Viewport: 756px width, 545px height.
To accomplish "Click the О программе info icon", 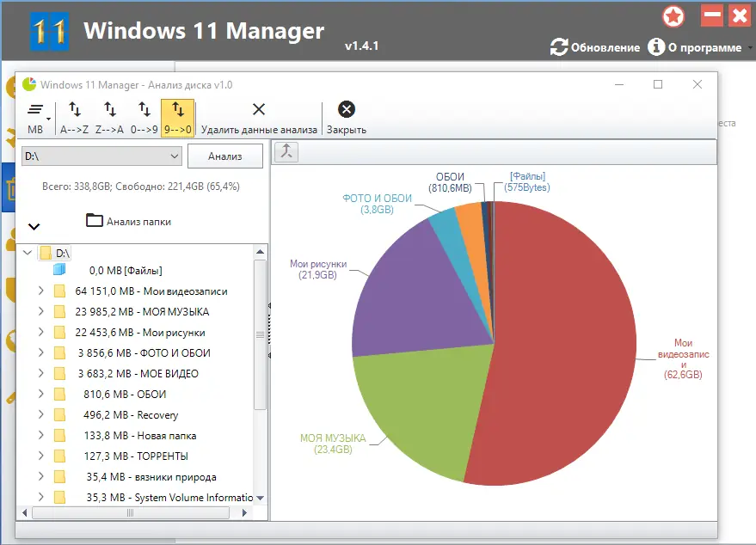I will pos(659,48).
